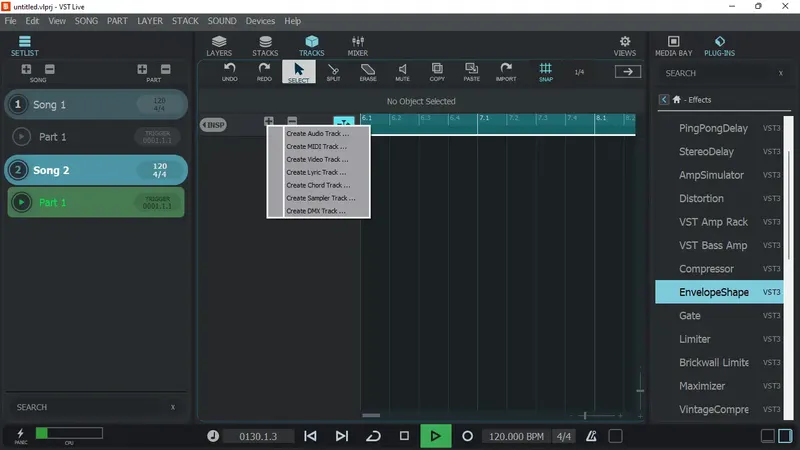
Task: Go back from the Effects folder
Action: pyautogui.click(x=663, y=99)
